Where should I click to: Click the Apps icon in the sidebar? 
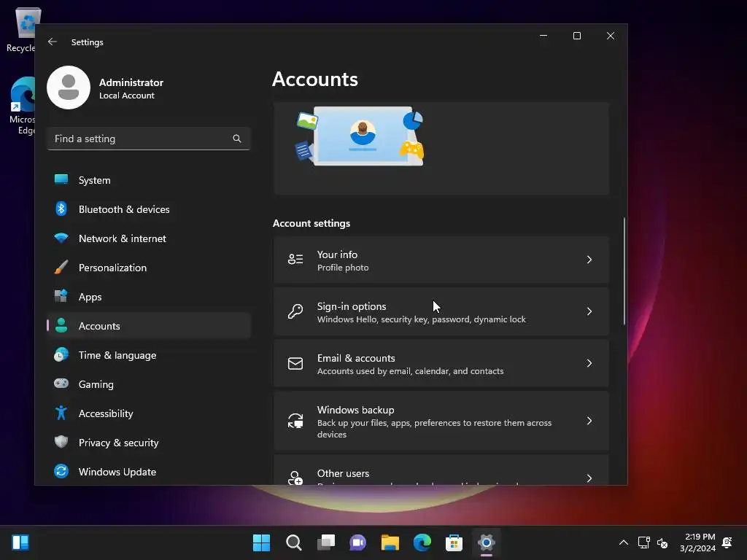(61, 296)
